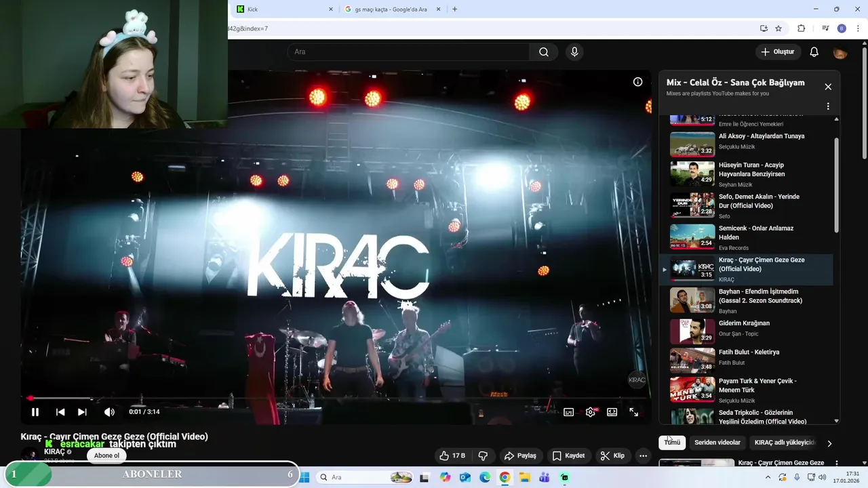Image resolution: width=868 pixels, height=488 pixels.
Task: Play 'Semicenk - Onlar Anlamaz Halden'
Action: [x=746, y=237]
